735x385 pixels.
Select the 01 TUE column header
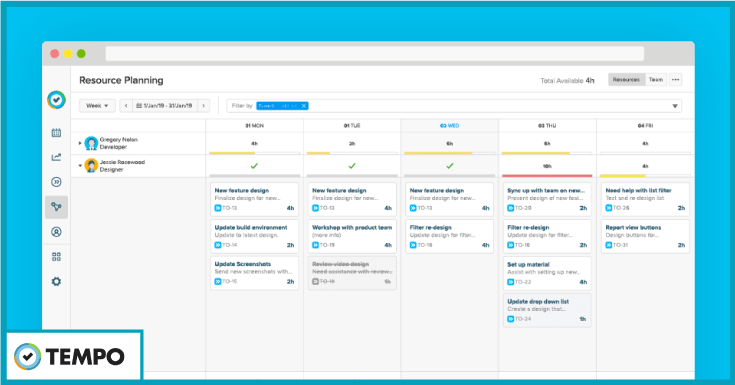point(352,126)
